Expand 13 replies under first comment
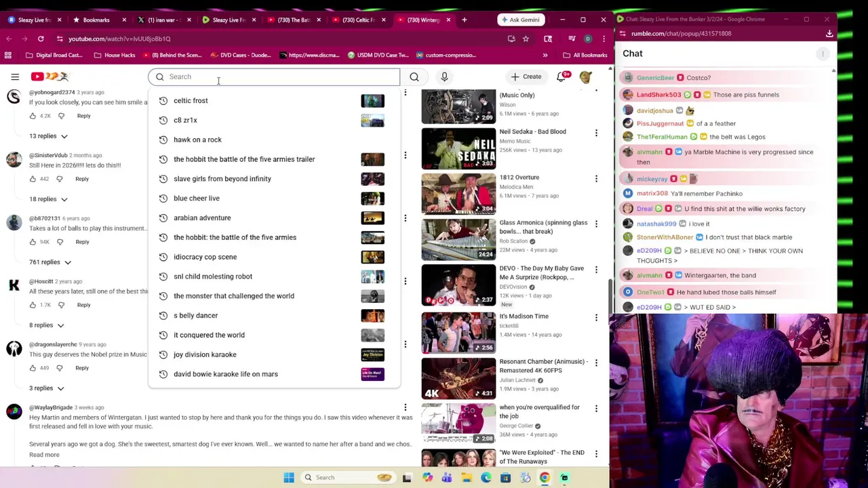The width and height of the screenshot is (868, 488). [x=48, y=136]
